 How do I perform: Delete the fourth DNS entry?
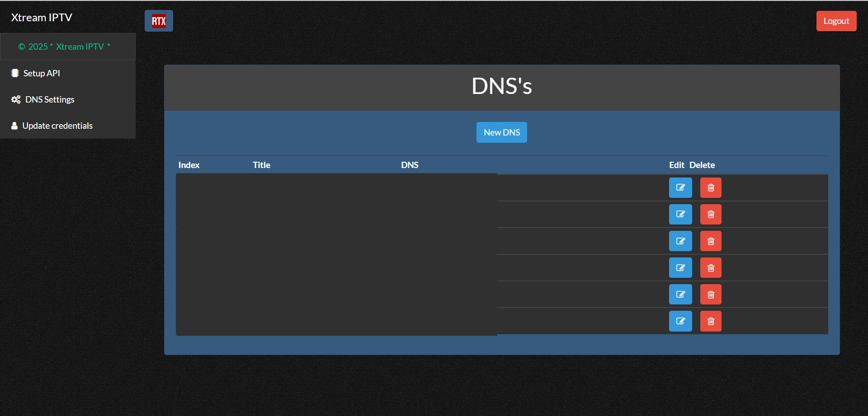(710, 268)
